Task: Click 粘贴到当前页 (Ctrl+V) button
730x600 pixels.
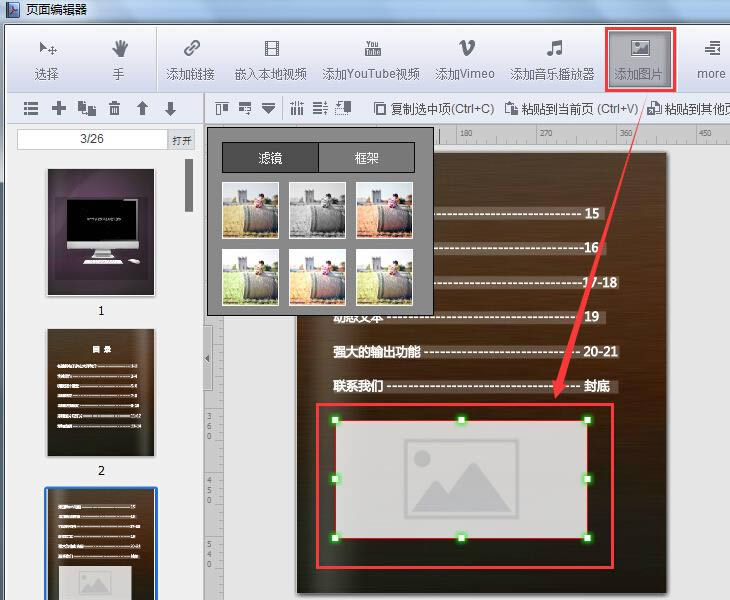Action: click(572, 109)
